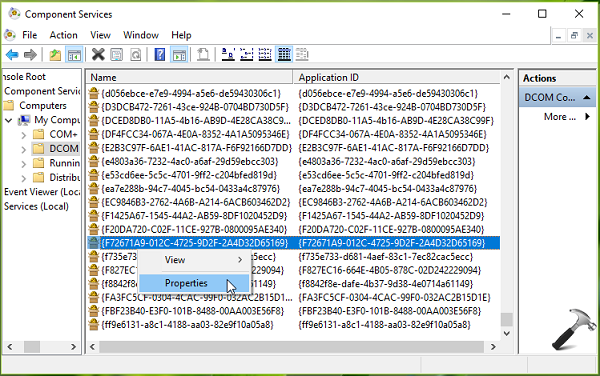600x376 pixels.
Task: Select Services (Local) in the tree
Action: click(x=36, y=206)
